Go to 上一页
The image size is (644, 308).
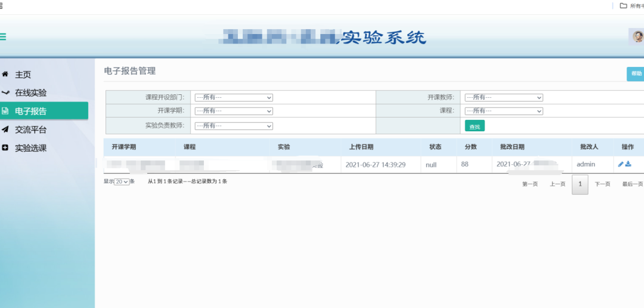(558, 184)
